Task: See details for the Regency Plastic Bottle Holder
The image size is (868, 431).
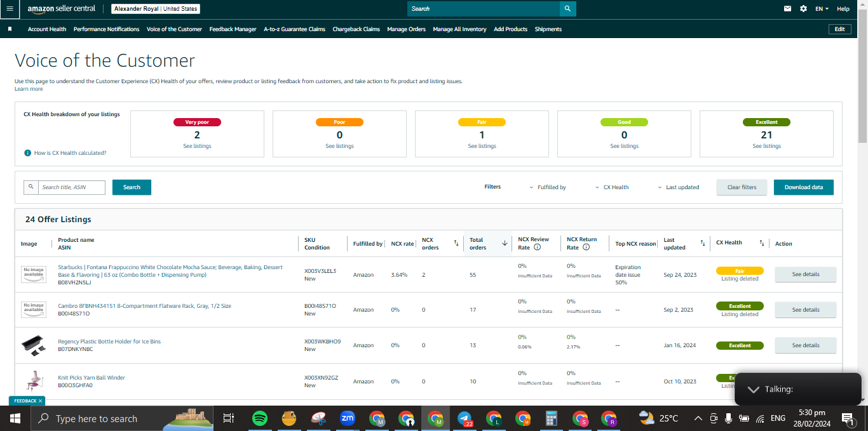Action: [x=805, y=345]
